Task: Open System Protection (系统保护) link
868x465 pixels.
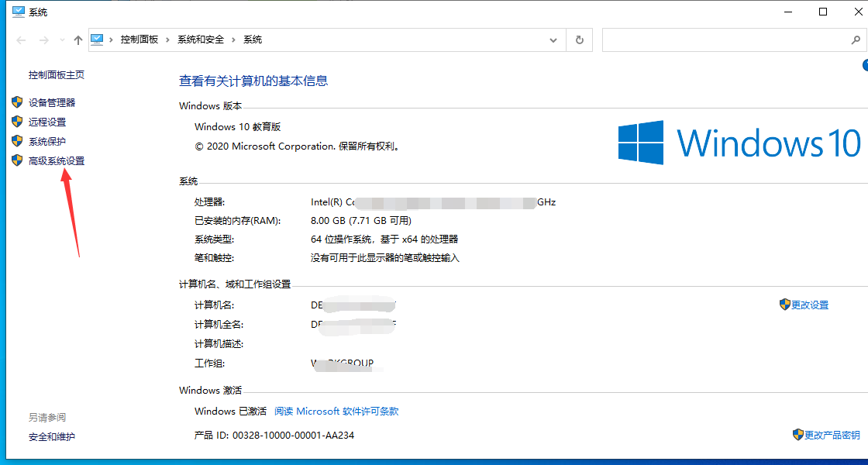Action: [x=47, y=141]
